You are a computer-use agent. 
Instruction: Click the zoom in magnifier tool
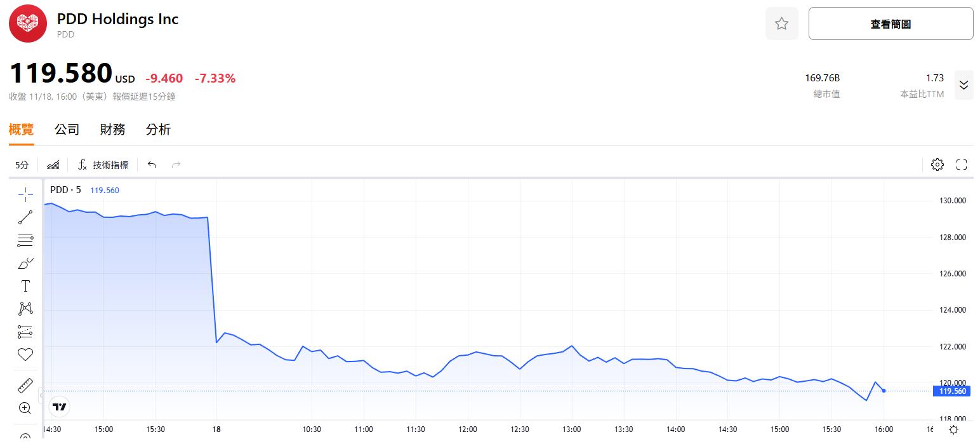(x=25, y=408)
